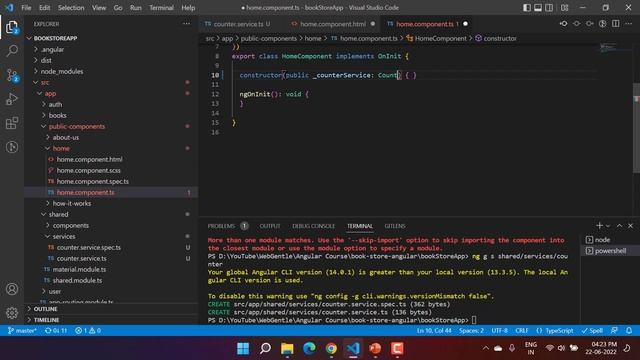Click UTF-8 encoding in status bar
This screenshot has width=640, height=360.
coord(500,331)
